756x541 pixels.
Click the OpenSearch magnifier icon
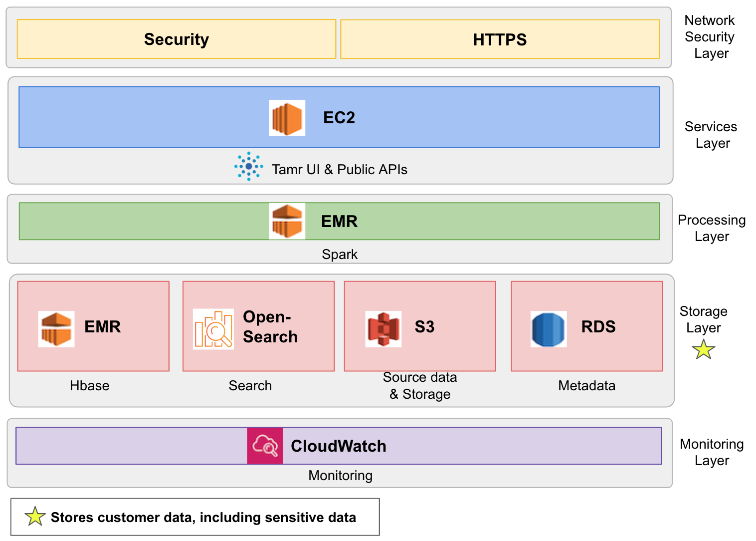[x=213, y=329]
